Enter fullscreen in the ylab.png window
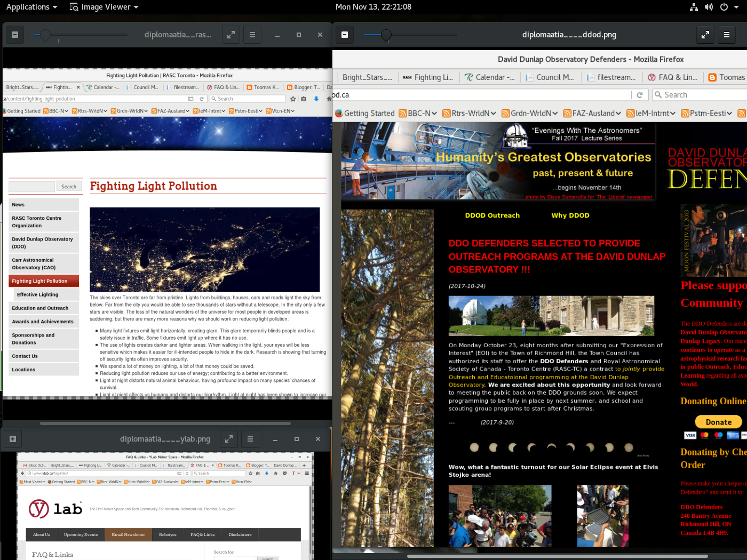The image size is (747, 560). pyautogui.click(x=229, y=439)
